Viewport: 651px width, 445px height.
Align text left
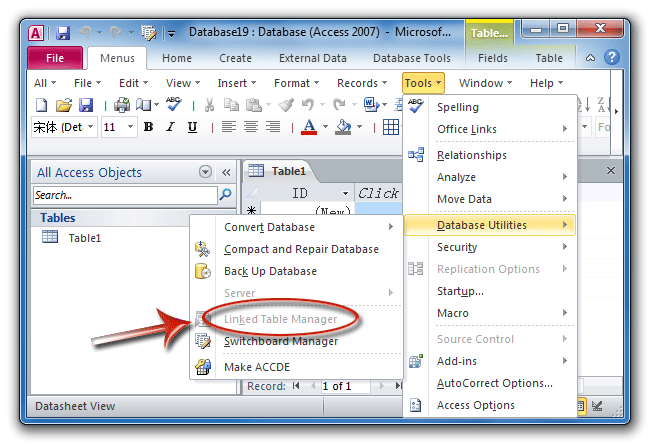tap(229, 127)
